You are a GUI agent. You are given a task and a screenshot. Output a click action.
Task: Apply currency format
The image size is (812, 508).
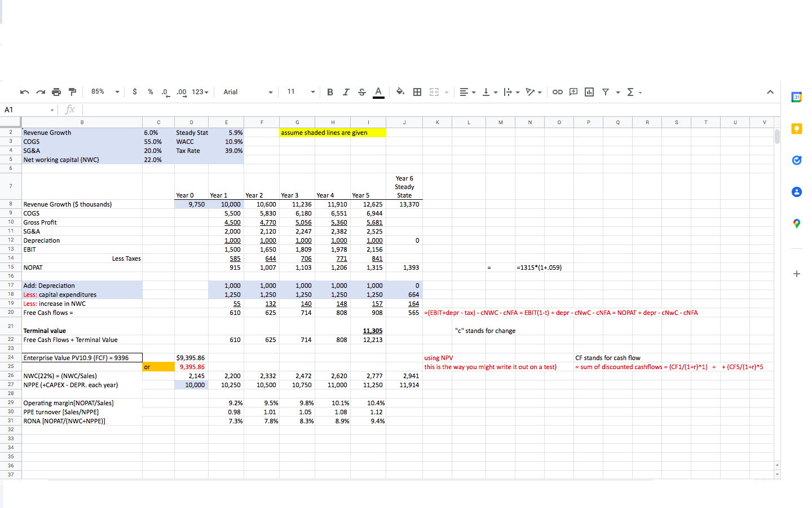point(134,91)
